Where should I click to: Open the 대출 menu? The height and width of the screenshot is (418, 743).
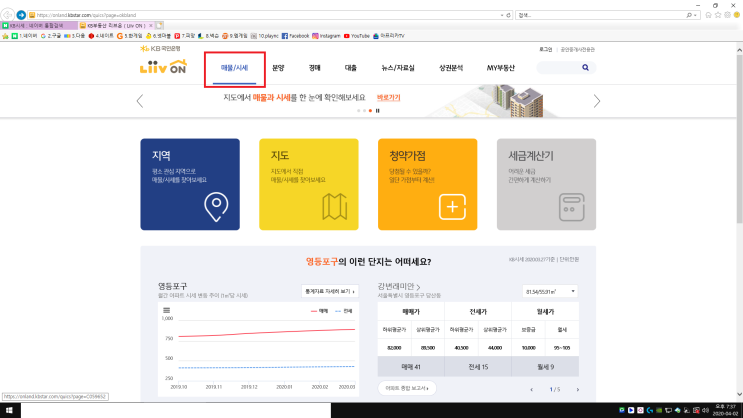point(350,68)
